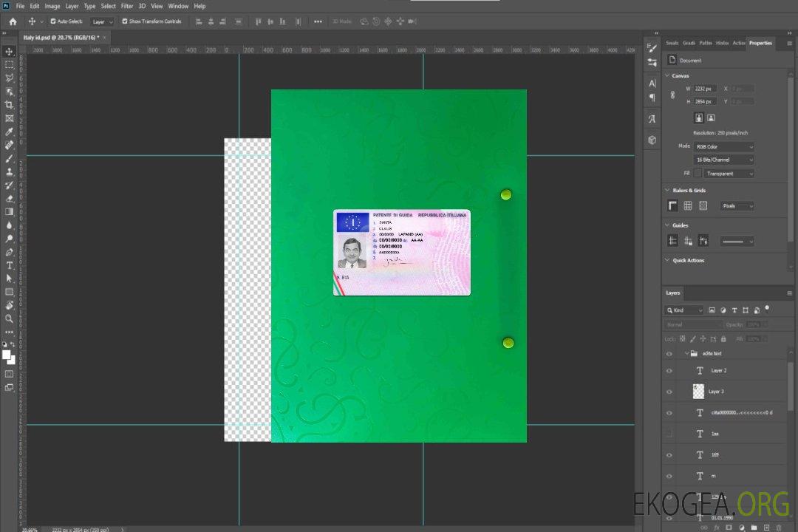Open the 16 Bits/Channel dropdown
This screenshot has width=798, height=532.
tap(723, 160)
